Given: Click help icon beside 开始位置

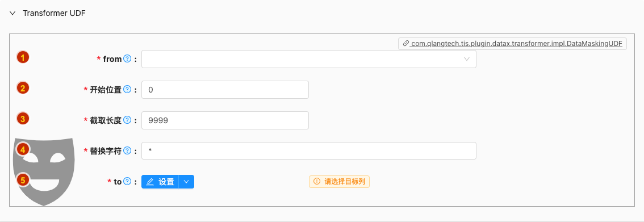Looking at the screenshot, I should pyautogui.click(x=127, y=90).
